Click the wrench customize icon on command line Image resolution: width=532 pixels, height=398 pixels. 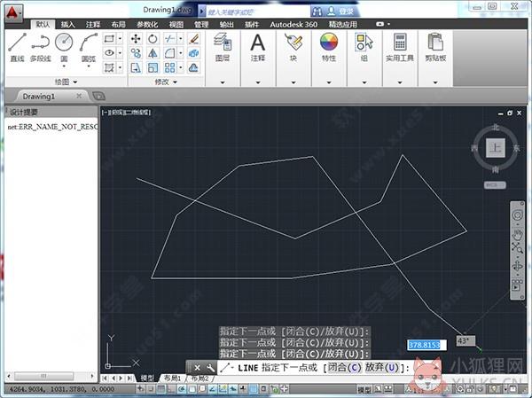point(210,368)
